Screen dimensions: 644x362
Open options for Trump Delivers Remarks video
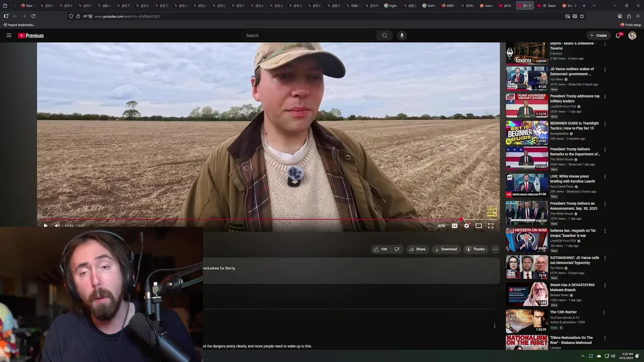(x=605, y=150)
